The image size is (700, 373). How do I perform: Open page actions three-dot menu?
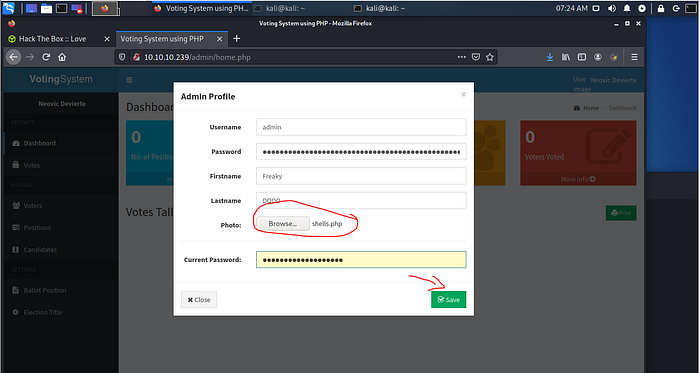[x=462, y=57]
